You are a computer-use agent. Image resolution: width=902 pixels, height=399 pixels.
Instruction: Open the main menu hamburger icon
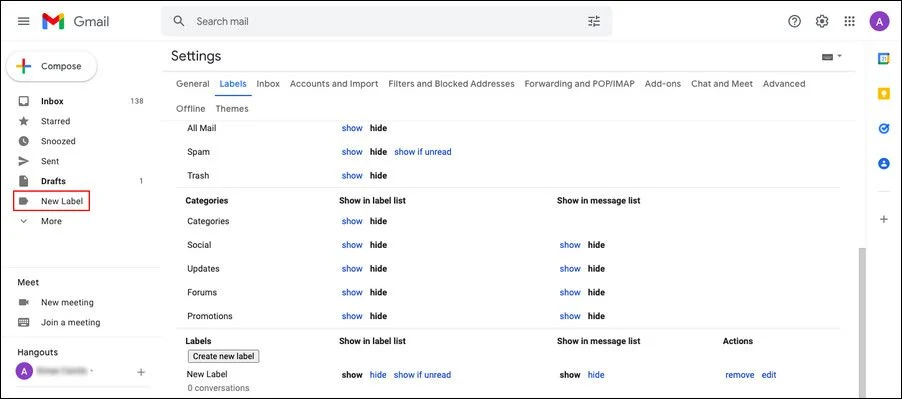(x=24, y=21)
